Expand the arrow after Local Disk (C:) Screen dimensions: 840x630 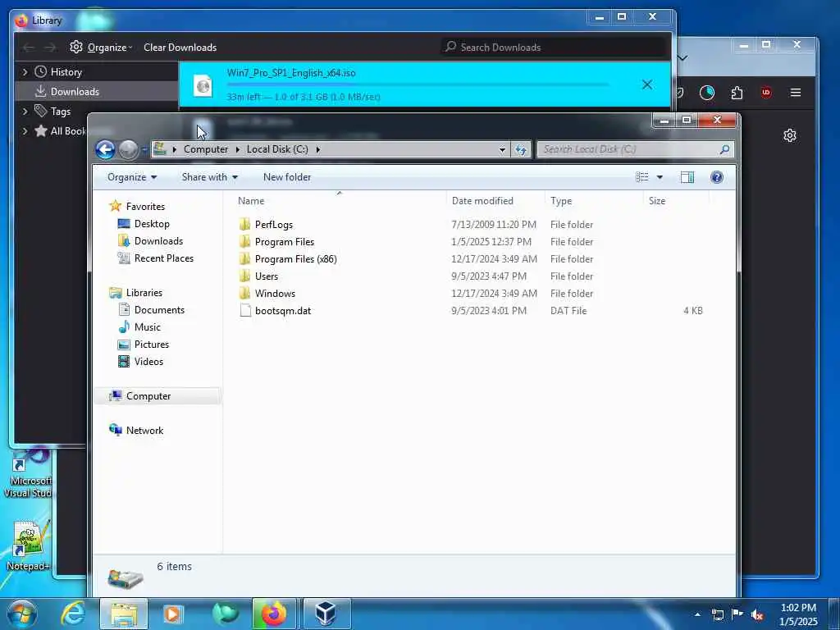pos(317,149)
